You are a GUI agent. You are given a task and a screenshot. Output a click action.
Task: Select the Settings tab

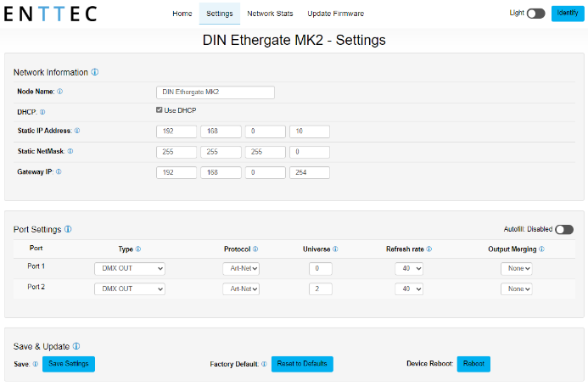tap(220, 14)
